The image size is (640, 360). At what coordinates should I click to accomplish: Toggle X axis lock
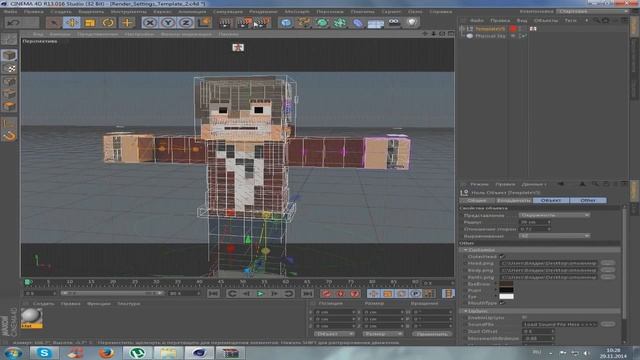(149, 23)
